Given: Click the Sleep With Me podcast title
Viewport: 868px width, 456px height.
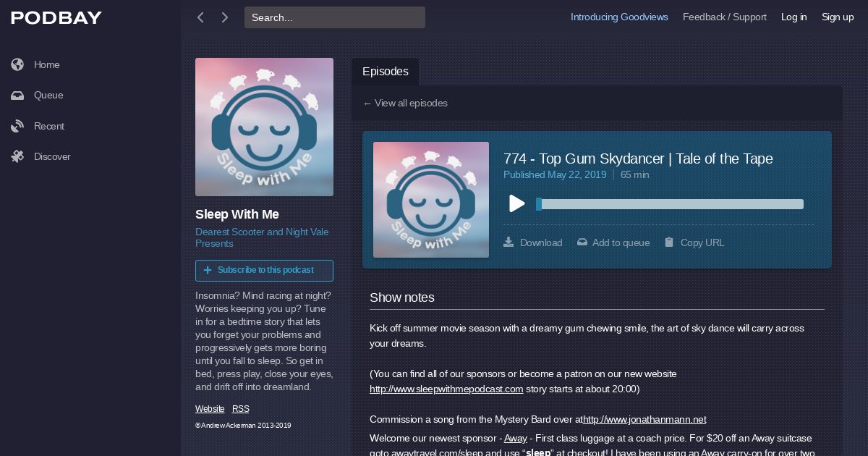Looking at the screenshot, I should pyautogui.click(x=237, y=214).
